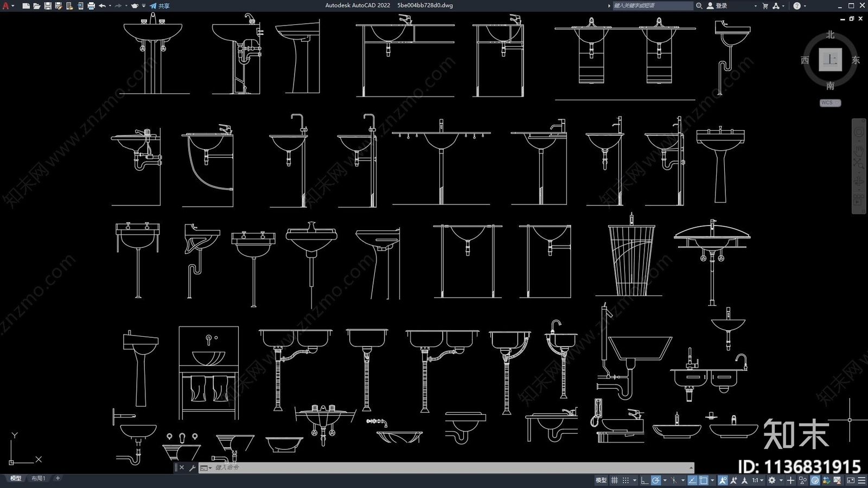
Task: Toggle isometric drafting icon
Action: (x=674, y=480)
